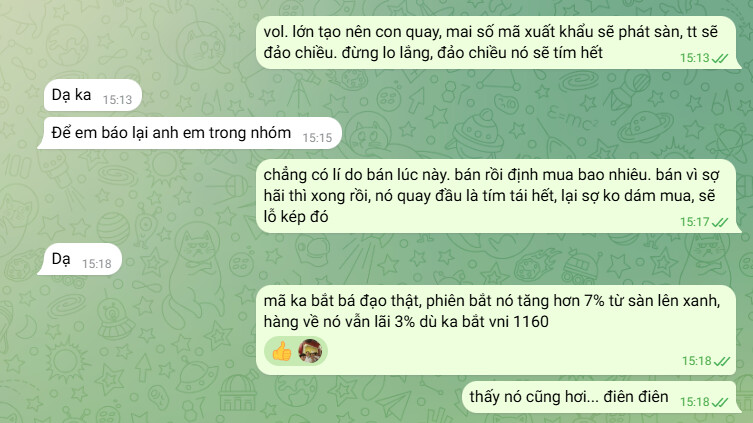
Task: Click read checkmarks next to 15:17
Action: [x=720, y=222]
